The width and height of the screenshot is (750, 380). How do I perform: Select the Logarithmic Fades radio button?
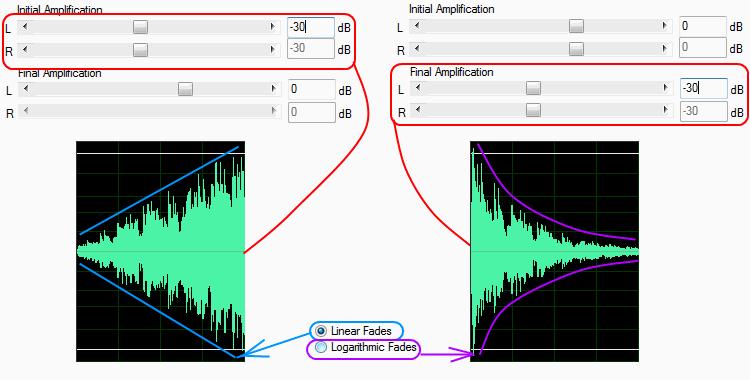pyautogui.click(x=321, y=347)
